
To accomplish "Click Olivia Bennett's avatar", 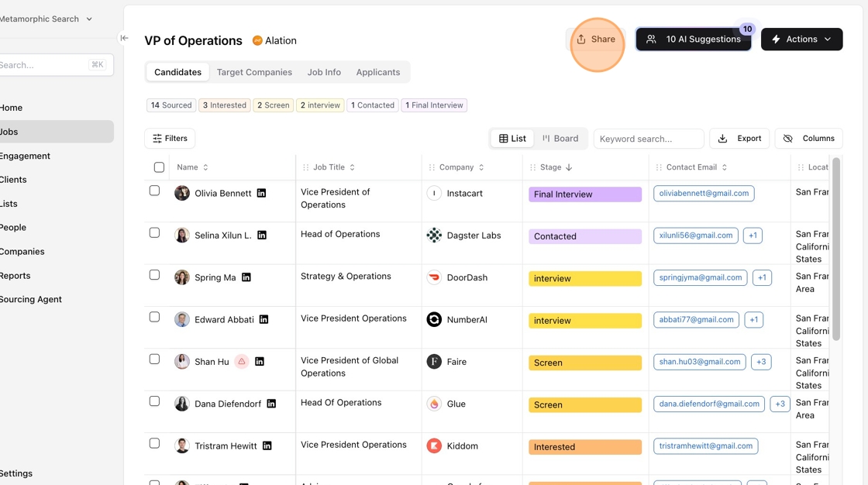I will point(182,193).
